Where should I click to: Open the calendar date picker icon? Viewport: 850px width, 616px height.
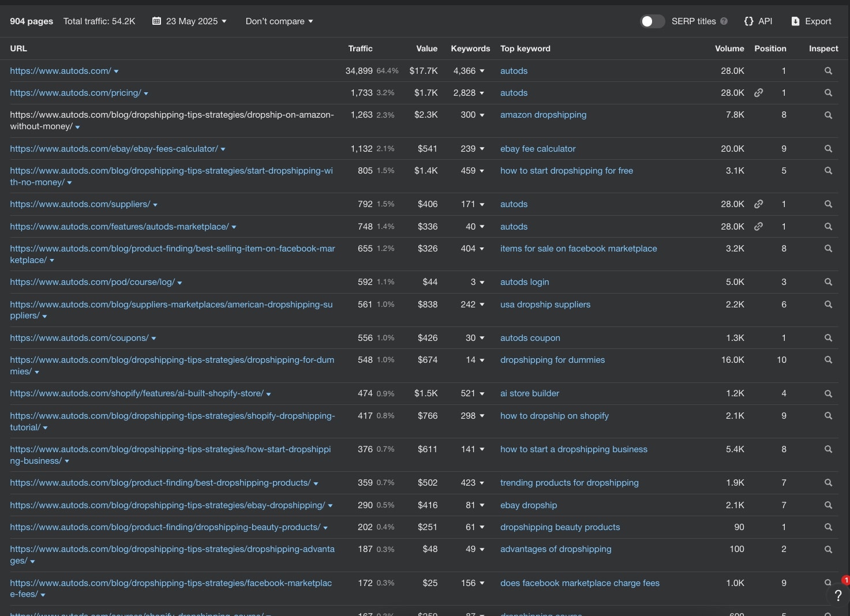point(156,21)
